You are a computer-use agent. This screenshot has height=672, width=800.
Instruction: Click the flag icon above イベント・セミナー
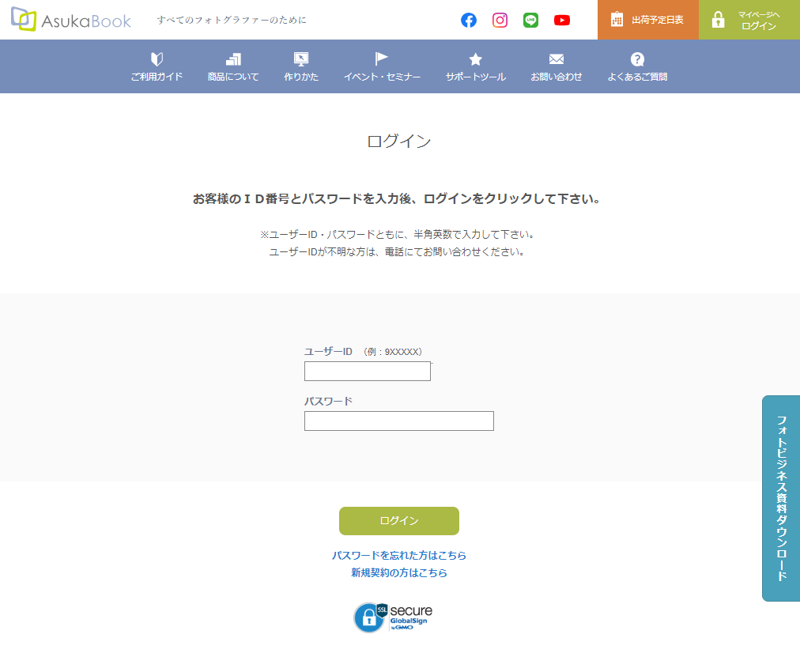pos(381,59)
